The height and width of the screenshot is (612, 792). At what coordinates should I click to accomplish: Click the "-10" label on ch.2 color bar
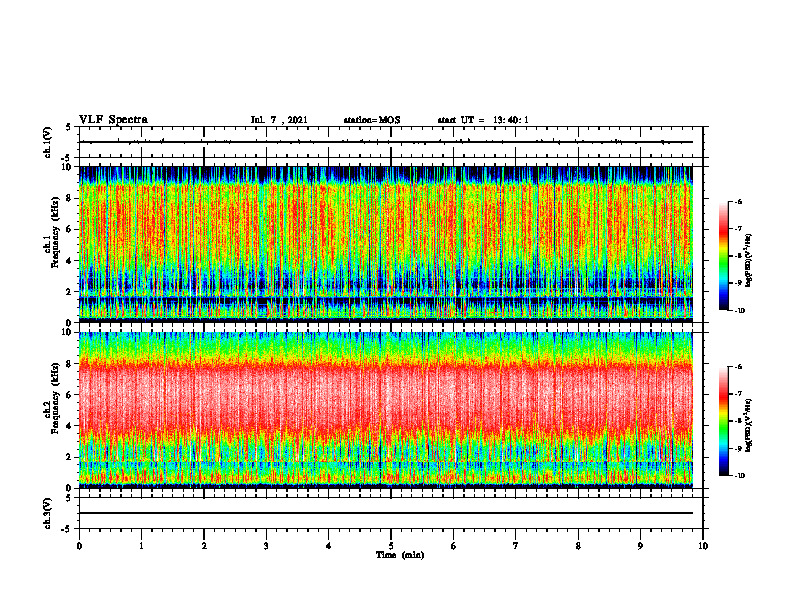pyautogui.click(x=739, y=476)
